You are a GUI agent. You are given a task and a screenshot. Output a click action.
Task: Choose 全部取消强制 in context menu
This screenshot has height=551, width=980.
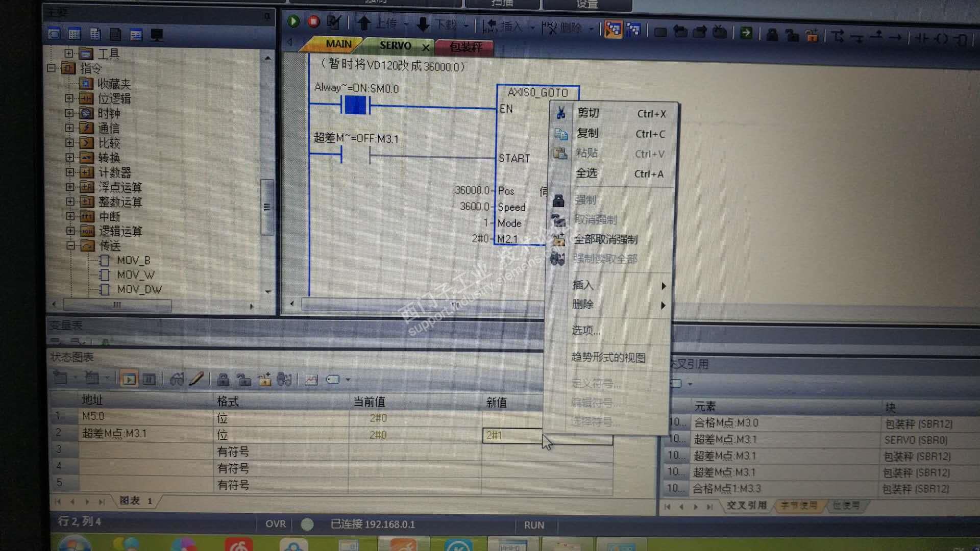point(605,239)
